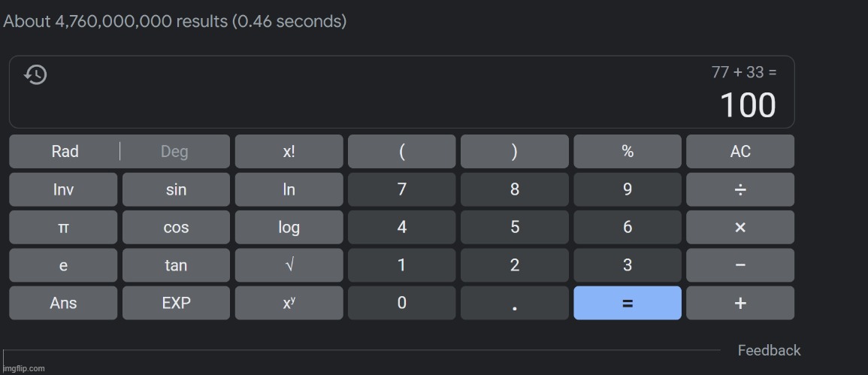Click the plus + operator key
The height and width of the screenshot is (375, 868).
(740, 302)
